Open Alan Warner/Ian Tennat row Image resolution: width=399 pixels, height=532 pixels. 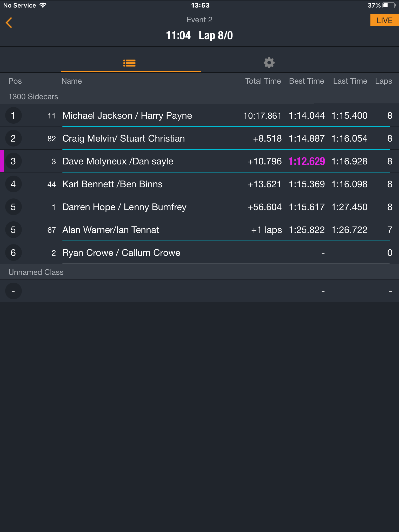[199, 230]
